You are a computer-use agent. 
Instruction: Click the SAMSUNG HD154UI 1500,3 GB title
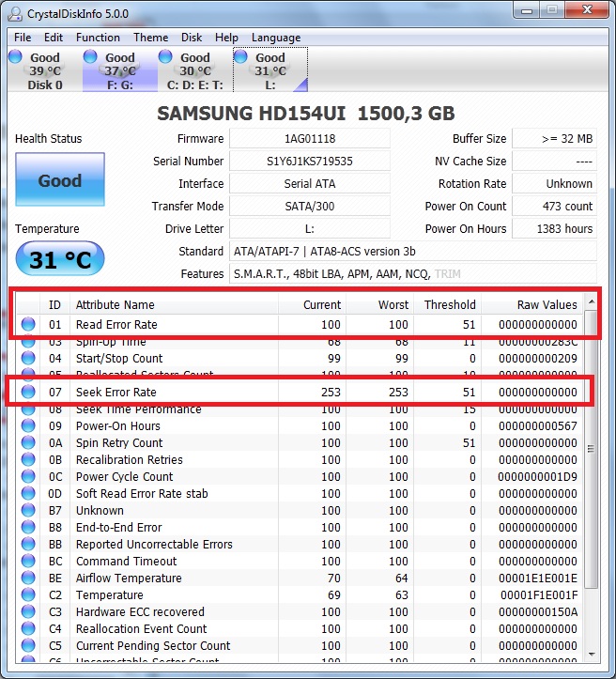[305, 114]
